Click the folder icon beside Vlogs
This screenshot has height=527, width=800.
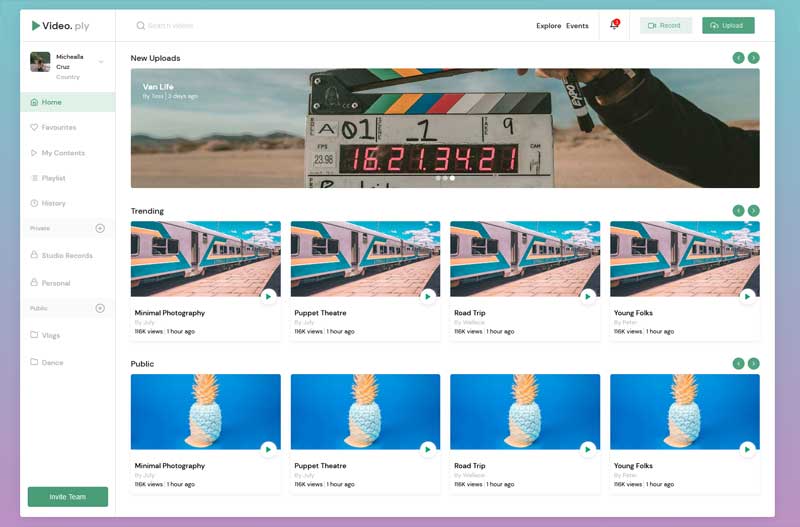(x=34, y=335)
